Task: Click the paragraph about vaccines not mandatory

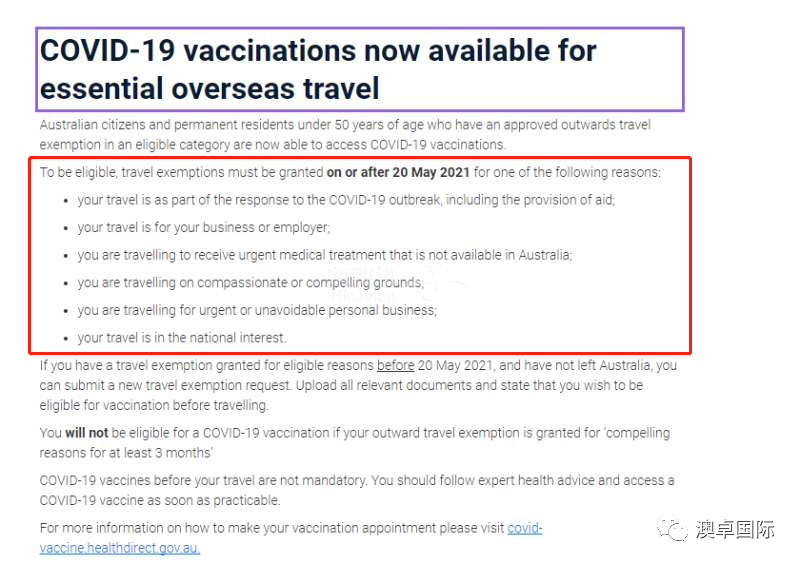Action: [x=357, y=490]
